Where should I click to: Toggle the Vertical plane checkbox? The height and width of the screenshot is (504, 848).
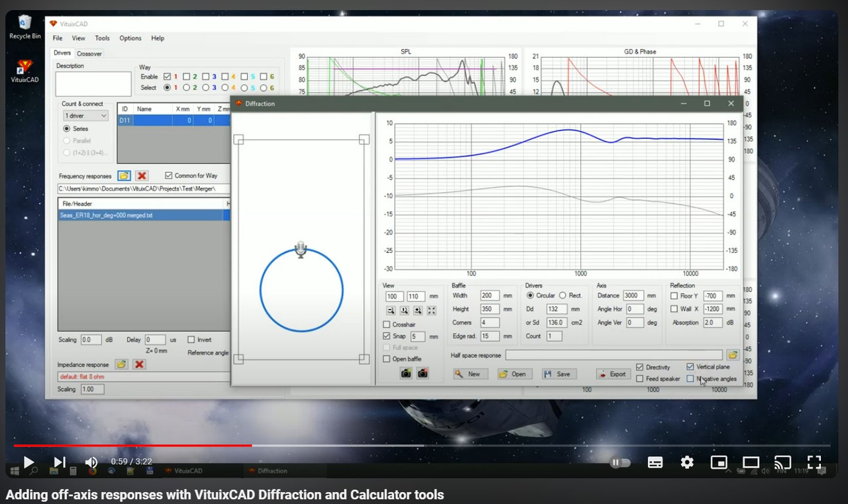(x=690, y=367)
